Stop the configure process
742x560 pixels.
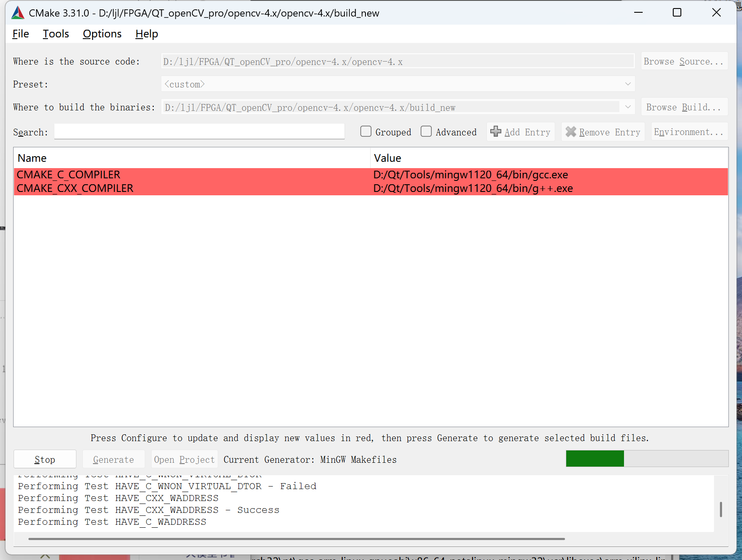coord(45,459)
